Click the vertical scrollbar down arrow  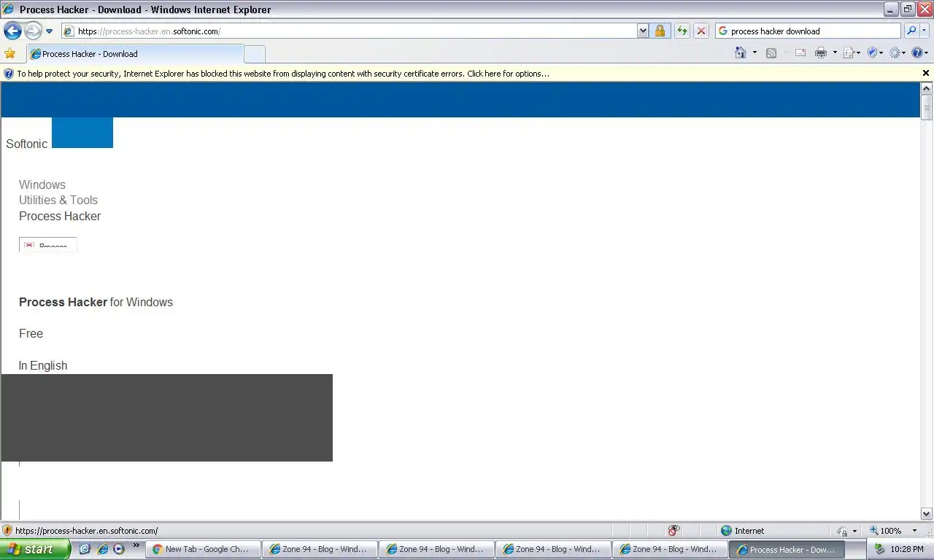pos(927,513)
